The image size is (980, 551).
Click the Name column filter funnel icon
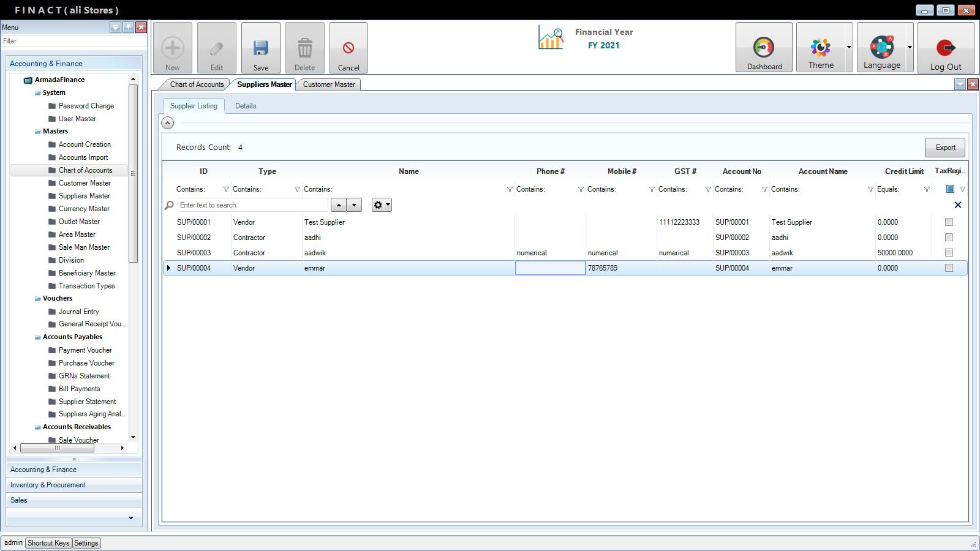tap(510, 190)
